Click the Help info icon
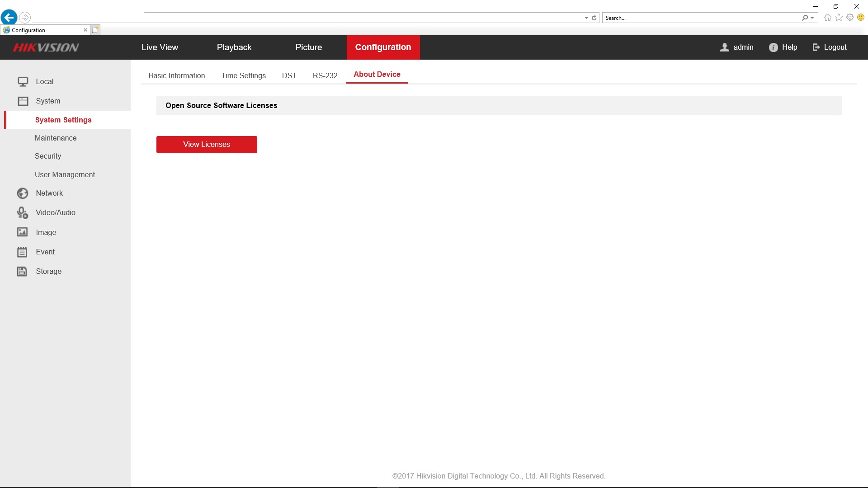The width and height of the screenshot is (868, 488). pyautogui.click(x=774, y=47)
